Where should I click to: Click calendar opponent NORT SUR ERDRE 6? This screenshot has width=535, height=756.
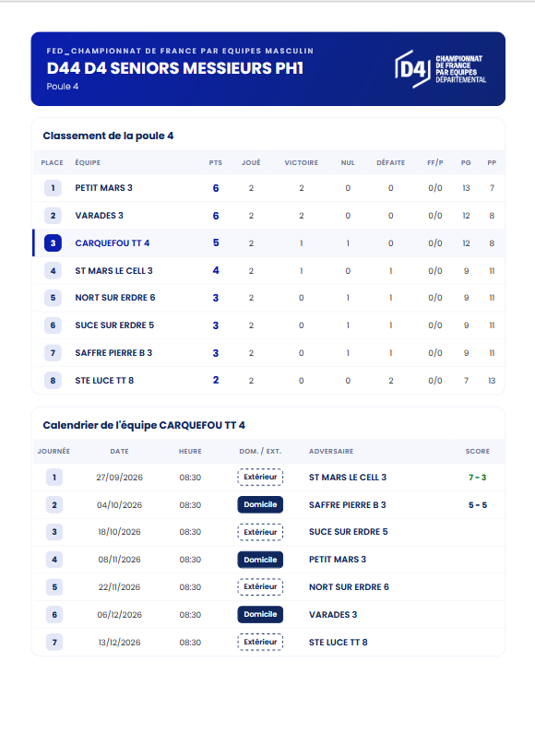(349, 586)
